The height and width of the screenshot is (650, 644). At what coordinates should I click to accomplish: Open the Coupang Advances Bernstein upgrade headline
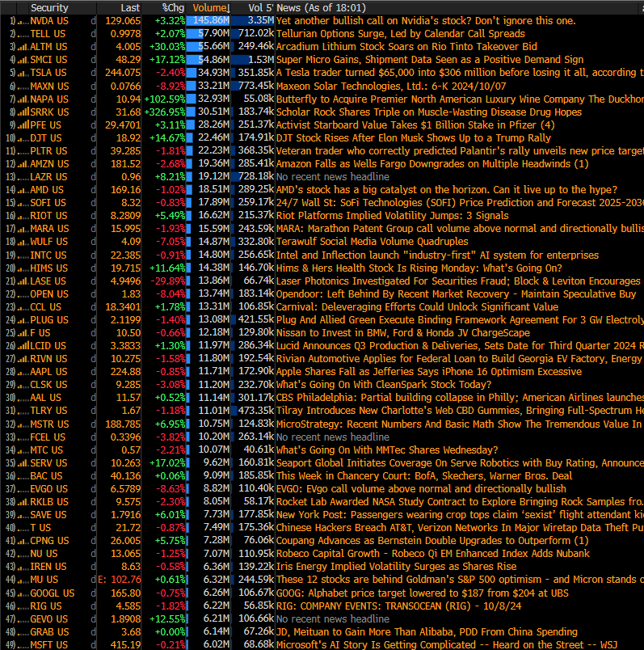pos(432,541)
